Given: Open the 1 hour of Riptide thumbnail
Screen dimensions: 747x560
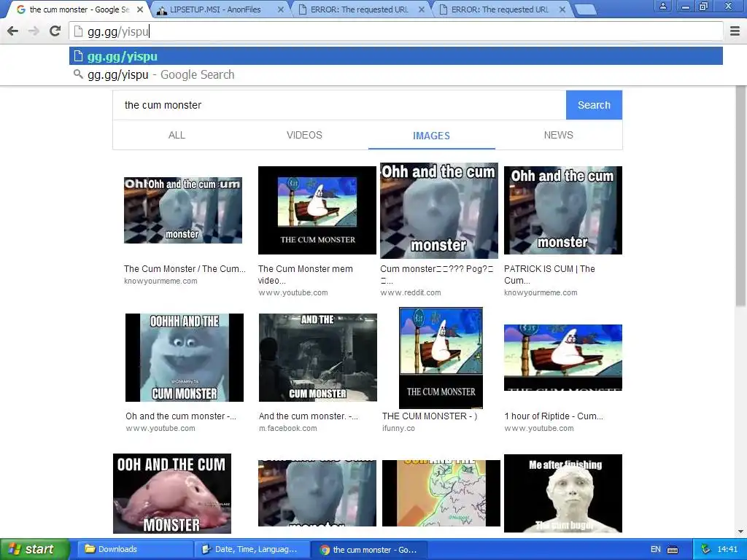Looking at the screenshot, I should point(563,357).
